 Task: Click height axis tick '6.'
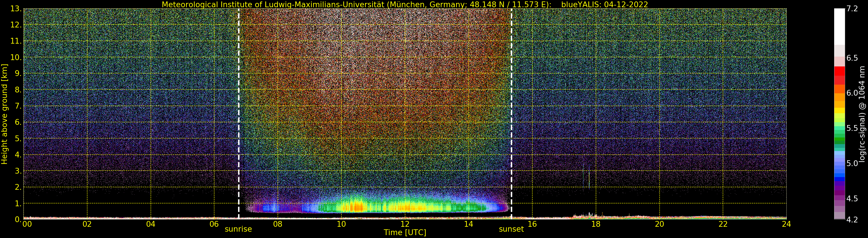18,122
